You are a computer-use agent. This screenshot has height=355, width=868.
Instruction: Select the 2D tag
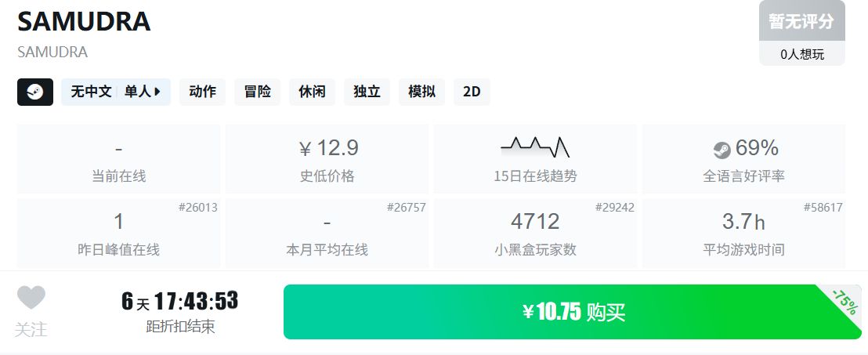pos(472,92)
